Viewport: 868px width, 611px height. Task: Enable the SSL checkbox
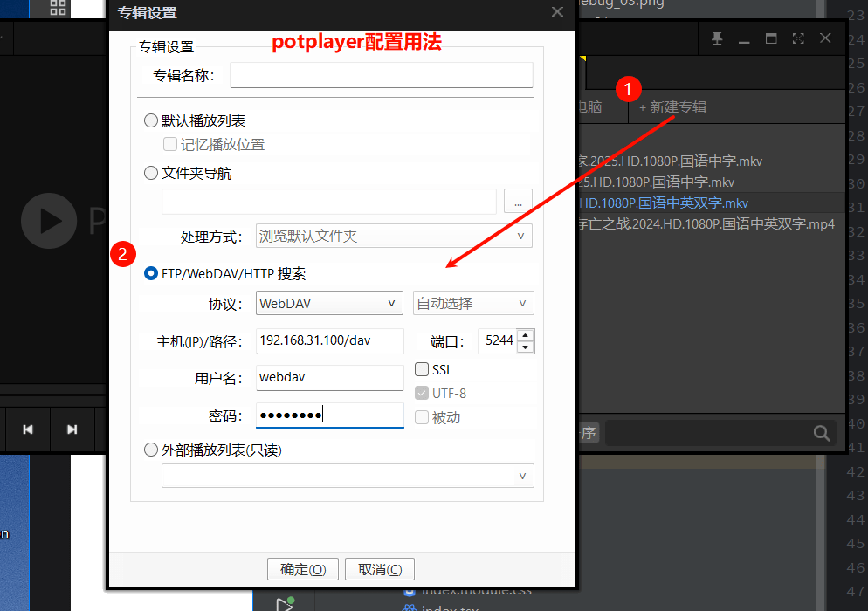coord(422,369)
